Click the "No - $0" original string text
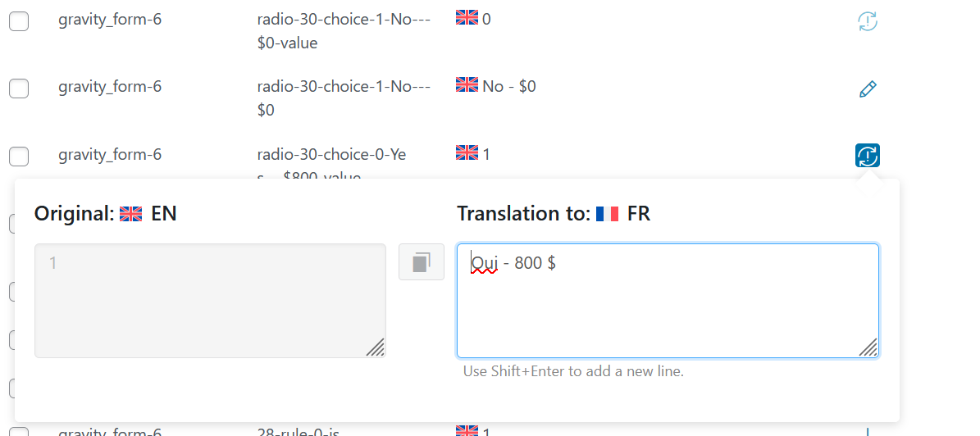980x436 pixels. click(x=508, y=86)
